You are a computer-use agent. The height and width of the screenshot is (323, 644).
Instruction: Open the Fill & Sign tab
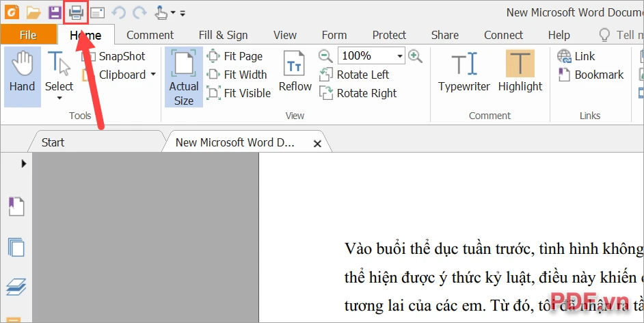pyautogui.click(x=223, y=35)
